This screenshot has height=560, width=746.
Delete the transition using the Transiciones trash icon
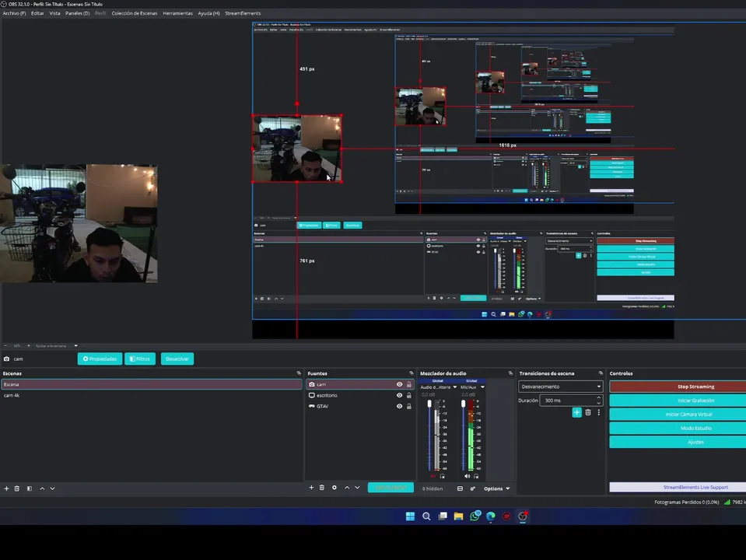588,412
